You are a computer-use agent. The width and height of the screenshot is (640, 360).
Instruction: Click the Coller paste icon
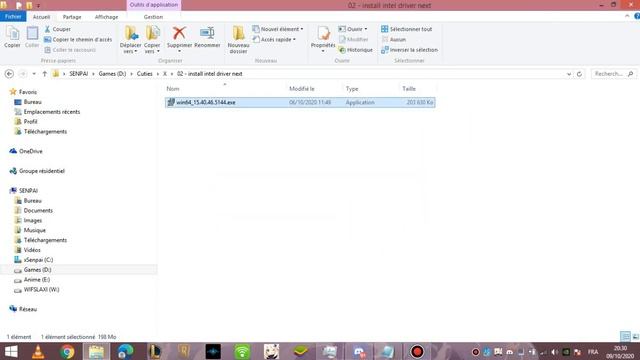(x=32, y=37)
